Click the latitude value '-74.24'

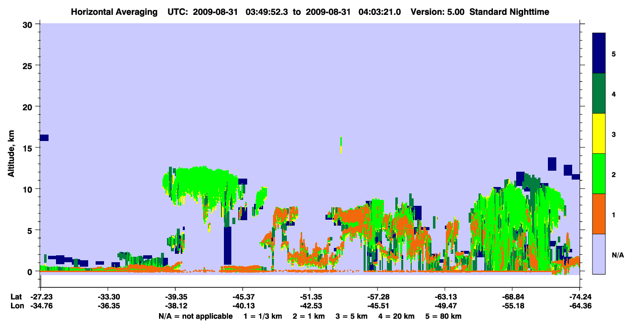click(x=580, y=297)
